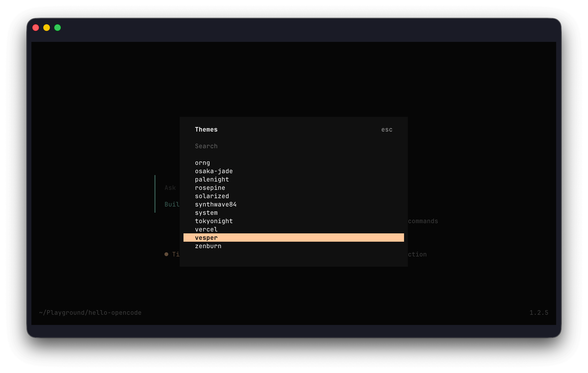Click the Themes dialog title
588x373 pixels.
tap(206, 130)
